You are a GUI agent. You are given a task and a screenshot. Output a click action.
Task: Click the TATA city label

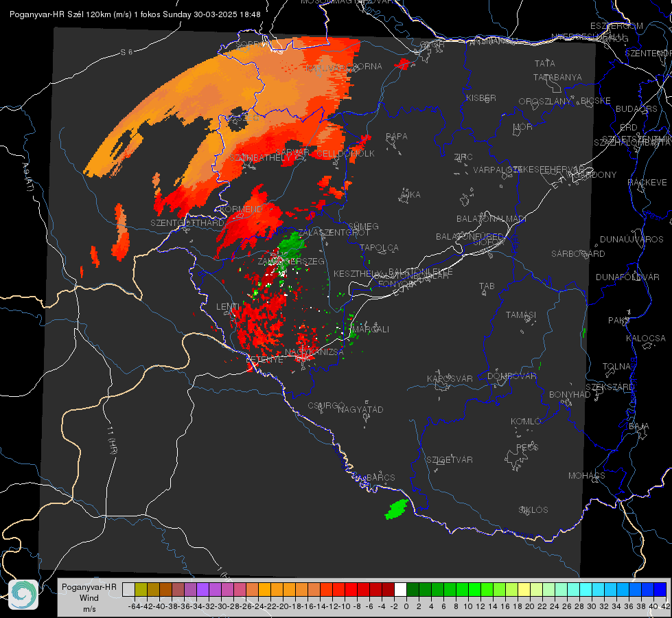545,63
